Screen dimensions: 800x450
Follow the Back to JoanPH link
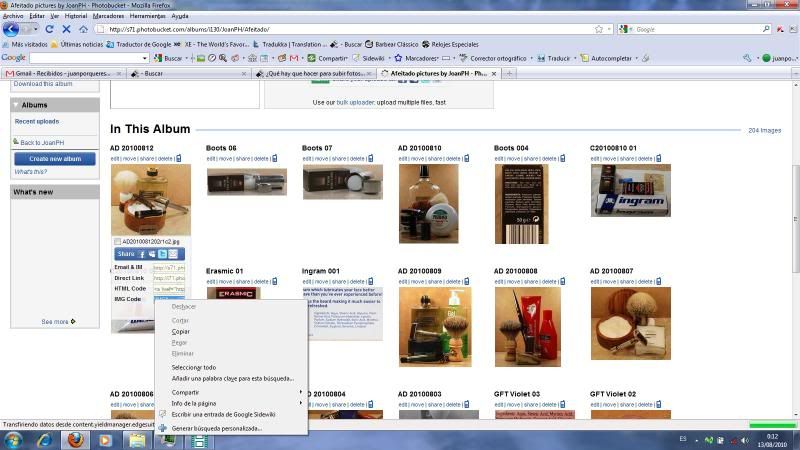[42, 143]
